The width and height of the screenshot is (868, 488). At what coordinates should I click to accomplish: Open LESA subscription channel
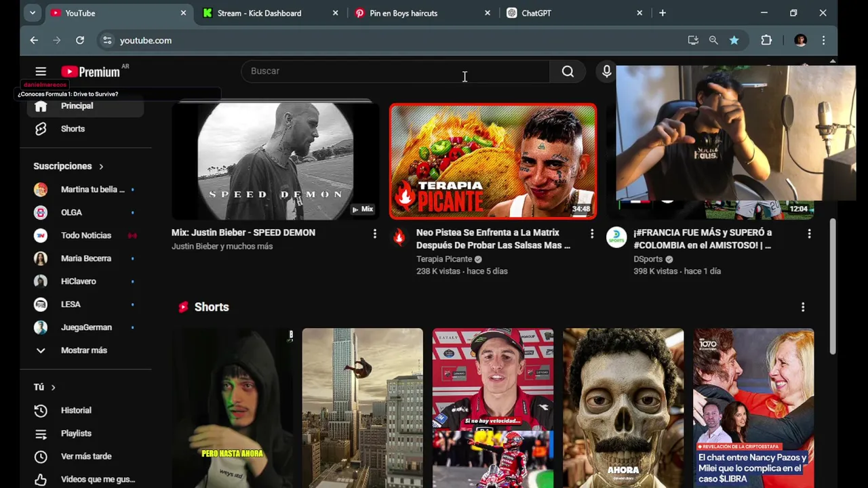[85, 304]
